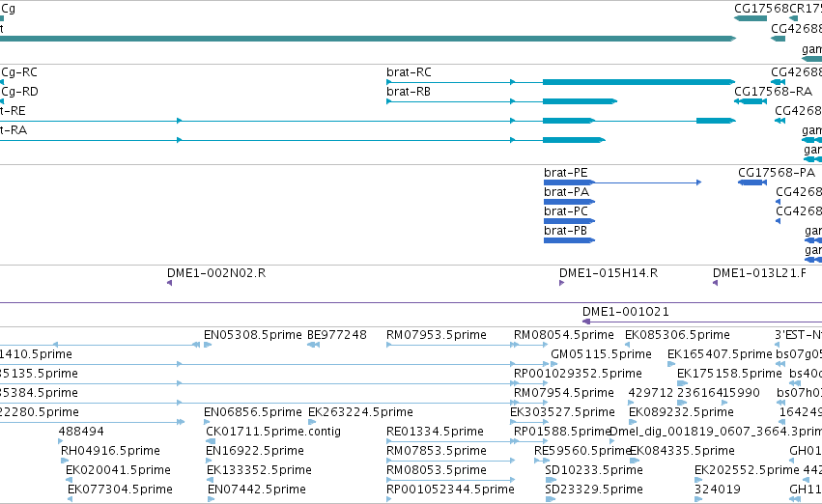Viewport: 822px width, 504px height.
Task: Click the EN05308.5prime EST label
Action: click(253, 335)
